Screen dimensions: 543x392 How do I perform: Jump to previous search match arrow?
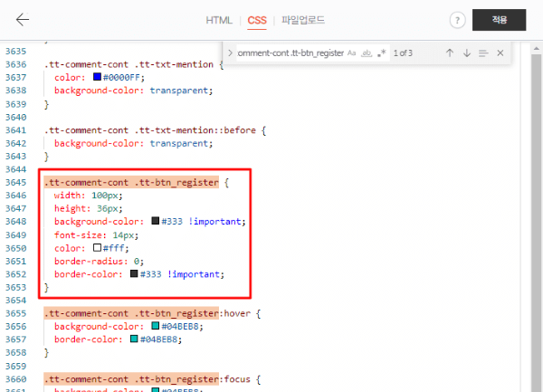450,53
